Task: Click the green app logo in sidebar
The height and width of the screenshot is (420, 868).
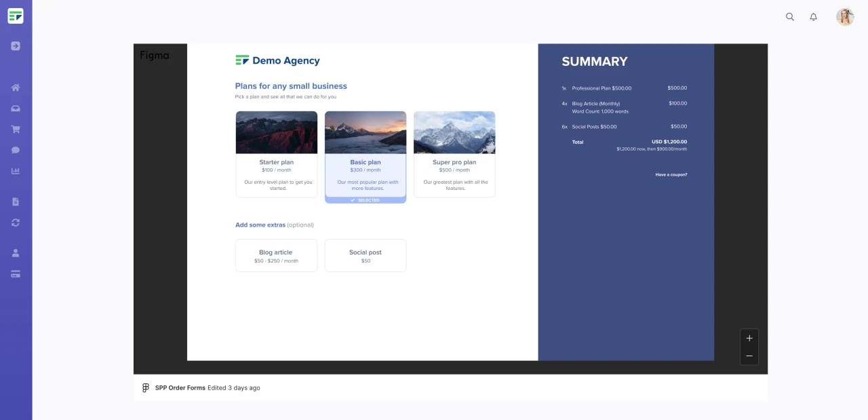Action: tap(16, 16)
